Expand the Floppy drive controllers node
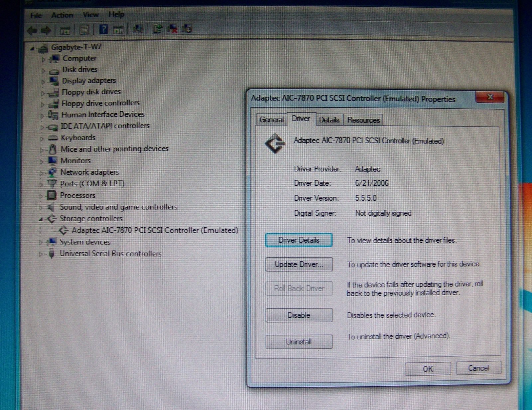 [42, 105]
